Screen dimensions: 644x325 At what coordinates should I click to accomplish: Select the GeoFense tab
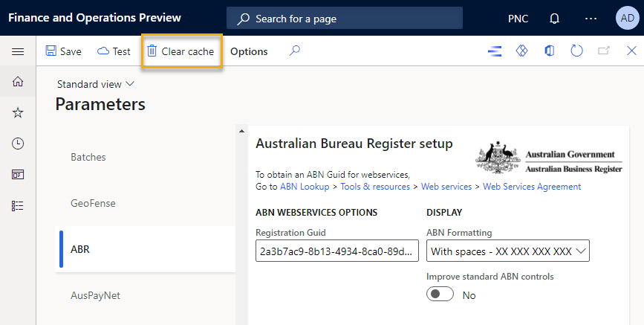pyautogui.click(x=145, y=203)
